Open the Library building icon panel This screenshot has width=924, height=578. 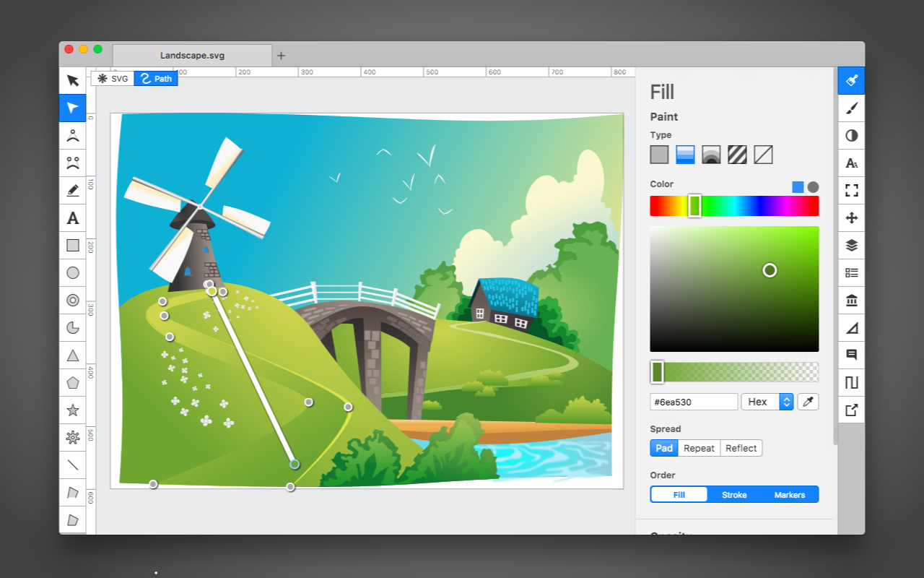coord(851,300)
